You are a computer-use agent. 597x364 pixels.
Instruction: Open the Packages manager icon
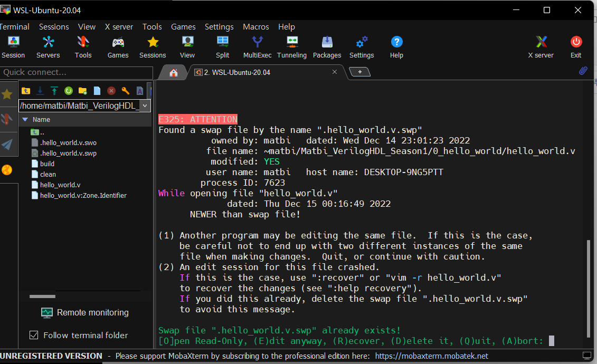pyautogui.click(x=327, y=46)
